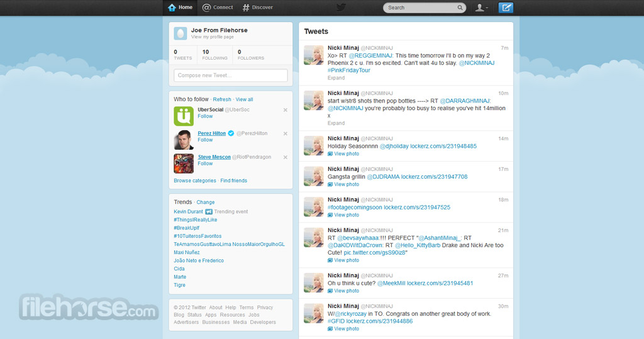The image size is (644, 339).
Task: Click Joe From Filehorse egg avatar
Action: [180, 33]
